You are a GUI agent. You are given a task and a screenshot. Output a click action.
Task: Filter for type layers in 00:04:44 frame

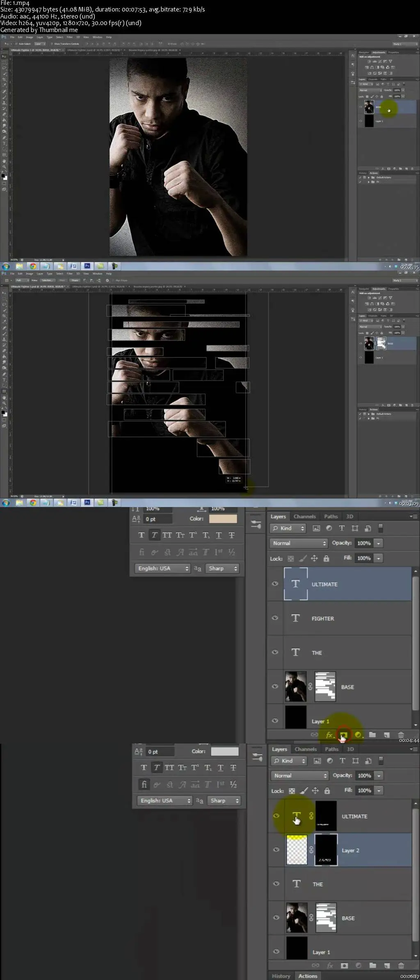click(342, 528)
